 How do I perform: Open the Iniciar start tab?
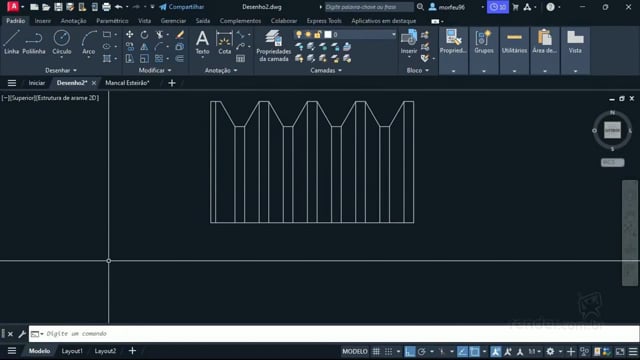point(37,83)
